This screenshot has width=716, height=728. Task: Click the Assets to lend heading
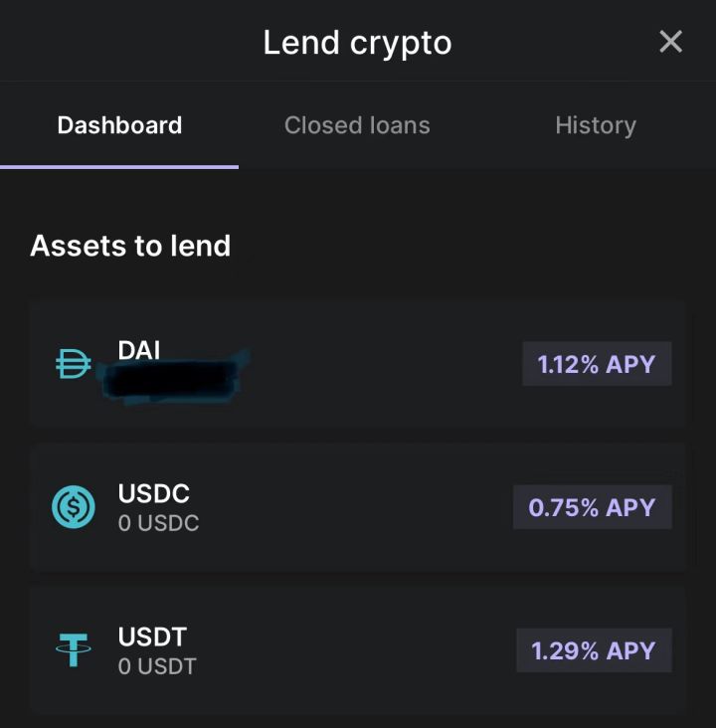130,246
